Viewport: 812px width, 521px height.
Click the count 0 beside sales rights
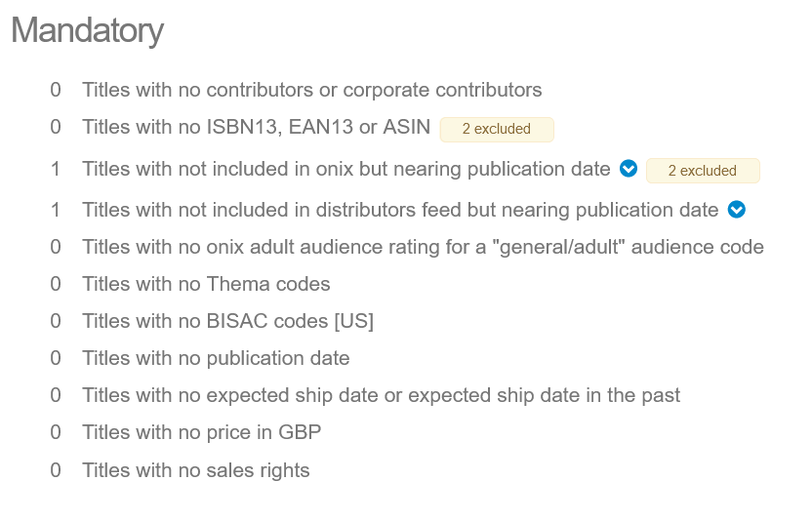(56, 470)
